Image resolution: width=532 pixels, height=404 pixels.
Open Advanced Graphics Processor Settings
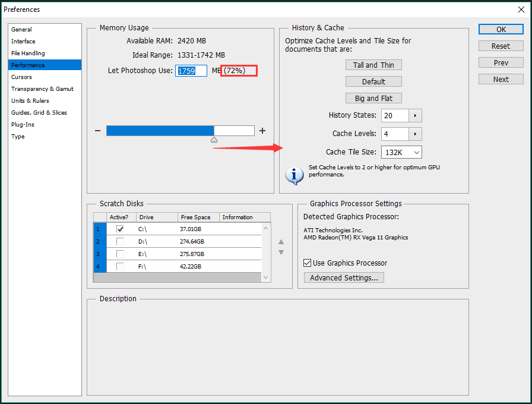(x=343, y=277)
